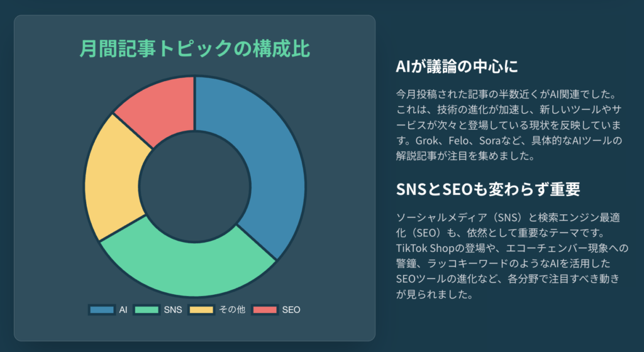Click the heading AIが議論の中心に
This screenshot has height=352, width=644.
tap(457, 67)
